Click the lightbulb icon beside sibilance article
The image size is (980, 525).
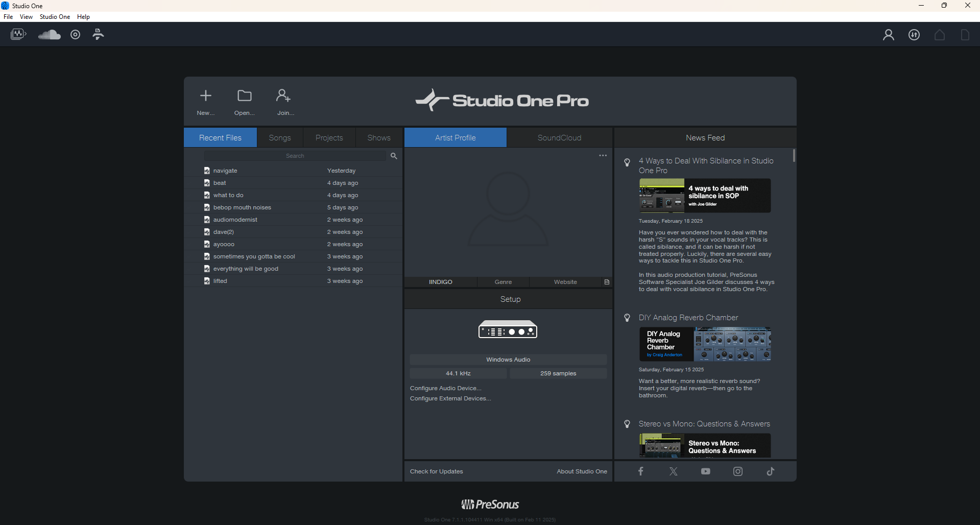[627, 162]
